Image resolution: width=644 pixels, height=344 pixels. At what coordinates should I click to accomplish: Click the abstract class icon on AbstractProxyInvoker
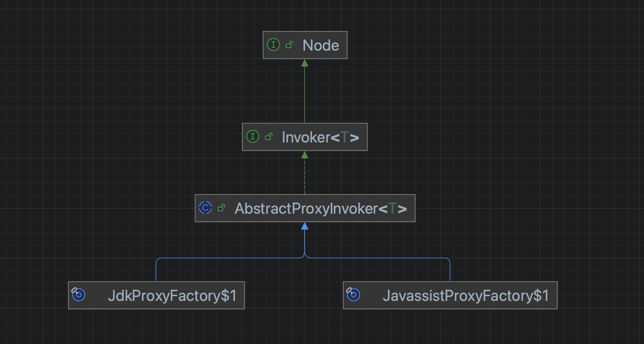coord(205,208)
